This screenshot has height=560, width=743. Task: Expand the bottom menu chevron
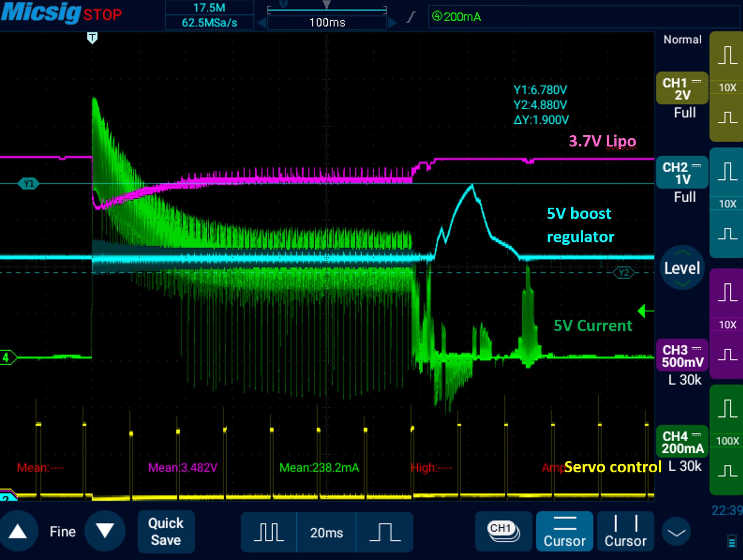[x=677, y=532]
